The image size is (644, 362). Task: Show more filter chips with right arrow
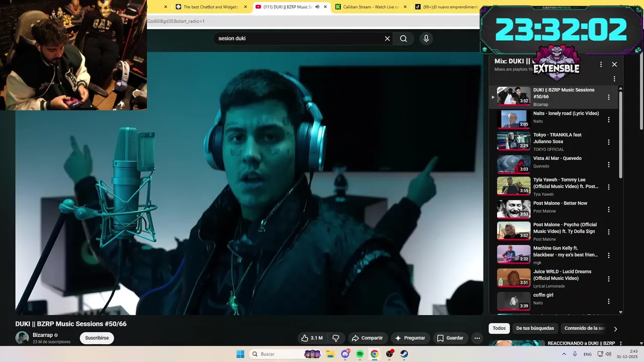pos(615,329)
